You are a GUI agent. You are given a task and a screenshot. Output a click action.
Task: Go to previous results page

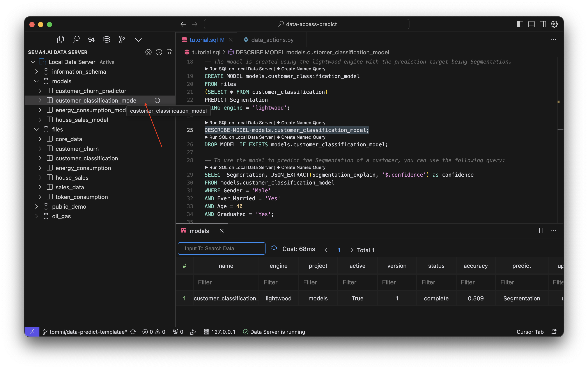pos(326,250)
